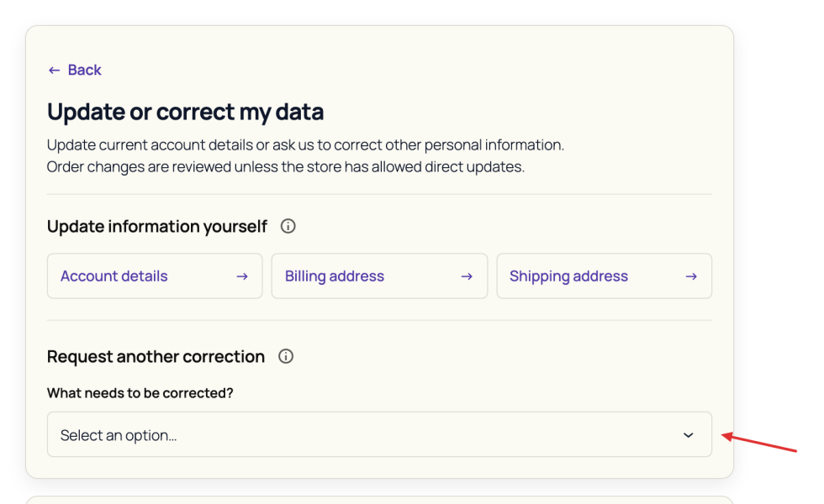Open the Billing address card
This screenshot has height=504, width=824.
click(x=379, y=276)
